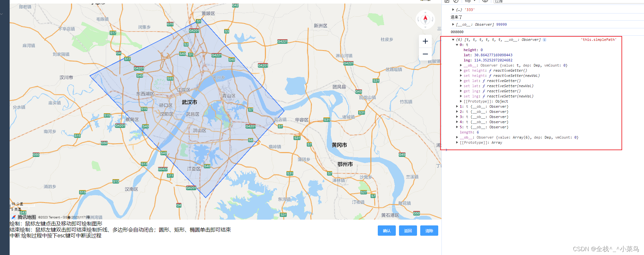Zoom in with the map plus button
644x255 pixels.
(425, 41)
